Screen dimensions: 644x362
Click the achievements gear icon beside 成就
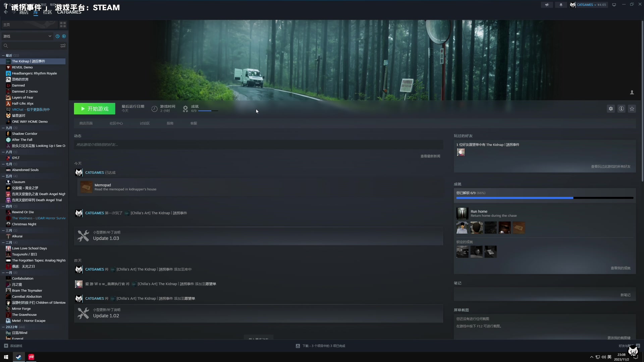[x=185, y=109]
